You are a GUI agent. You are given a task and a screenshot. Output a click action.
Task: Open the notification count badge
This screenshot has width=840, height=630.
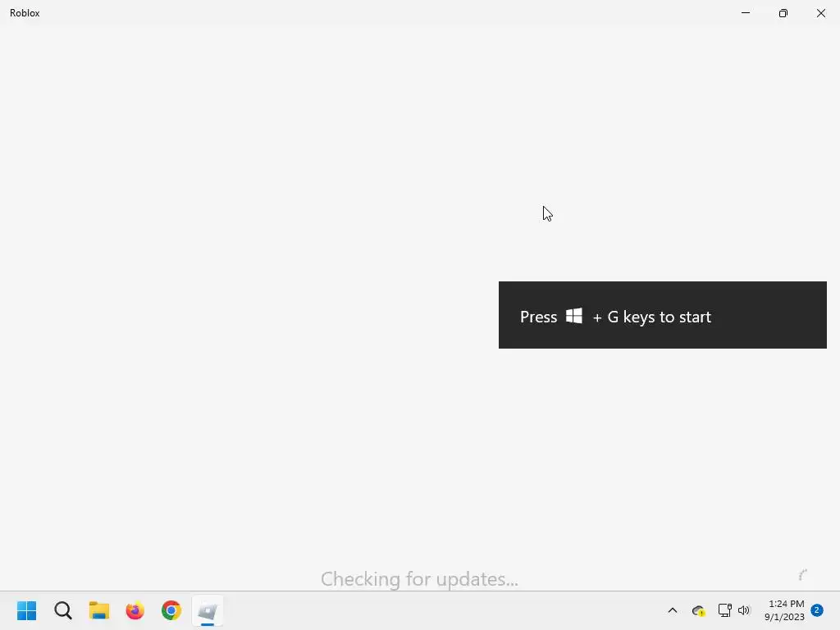point(817,609)
